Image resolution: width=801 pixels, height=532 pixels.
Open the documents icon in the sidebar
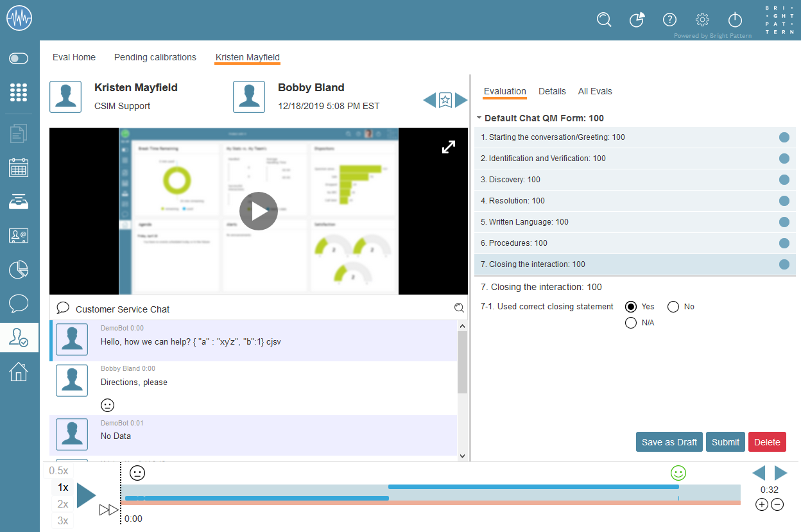[19, 133]
